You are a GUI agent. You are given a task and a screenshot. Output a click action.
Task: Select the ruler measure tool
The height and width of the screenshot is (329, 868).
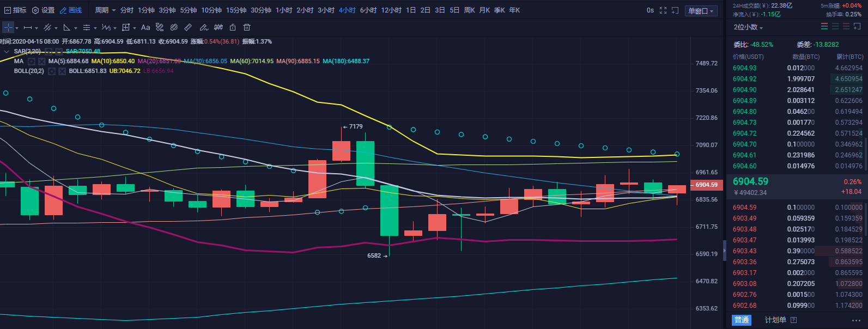pos(188,27)
